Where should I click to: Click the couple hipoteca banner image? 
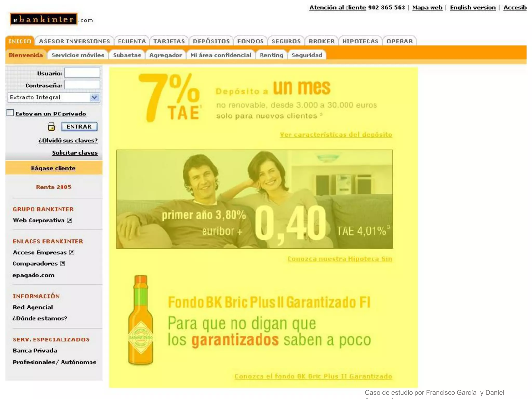coord(255,199)
